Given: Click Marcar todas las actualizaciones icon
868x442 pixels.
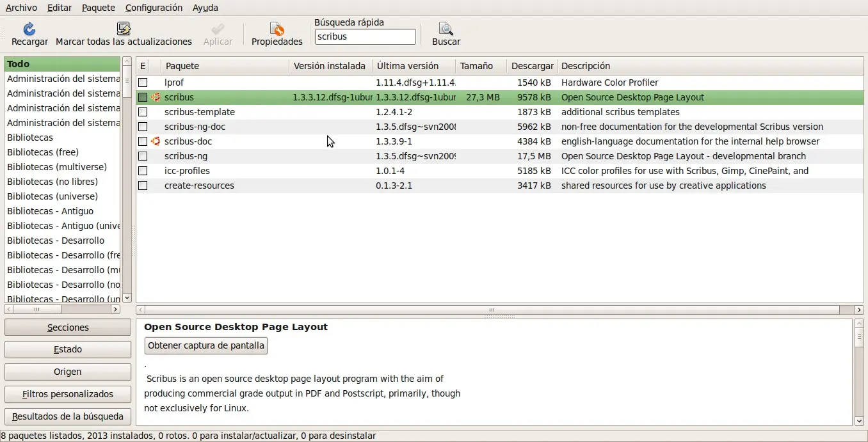Looking at the screenshot, I should tap(124, 29).
